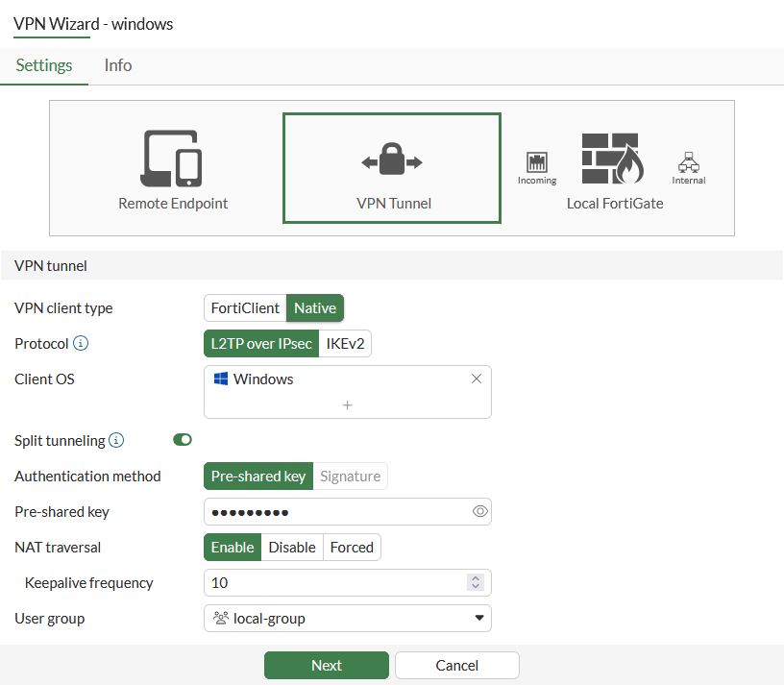Click the VPN Wizard - windows title
This screenshot has height=685, width=784.
click(x=93, y=24)
